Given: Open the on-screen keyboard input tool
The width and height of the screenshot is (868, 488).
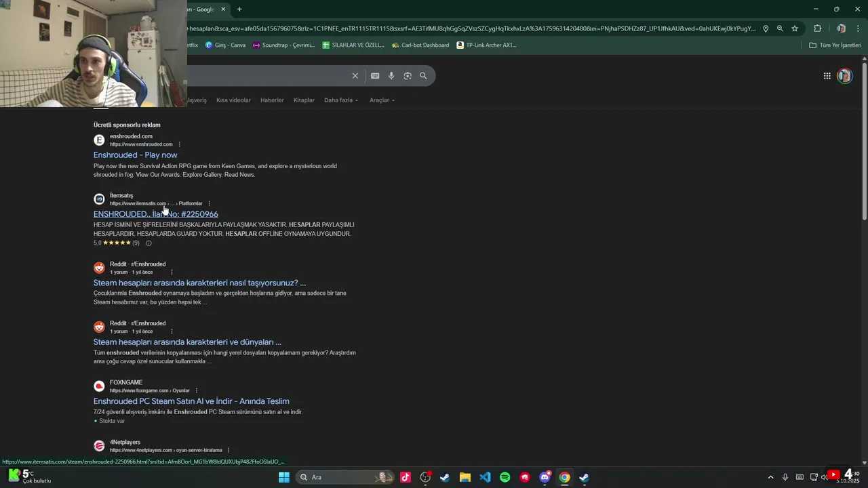Looking at the screenshot, I should click(375, 76).
